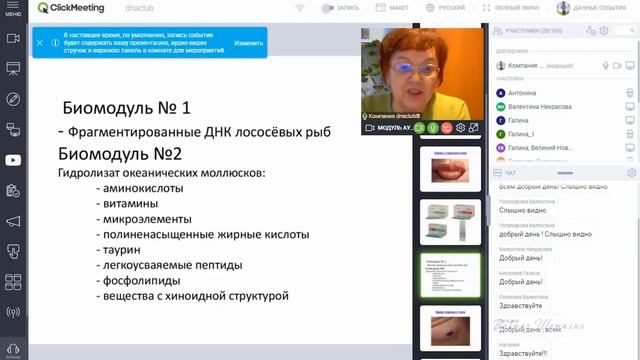Click the Изменить link in notification
This screenshot has height=360, width=640.
coord(249,43)
